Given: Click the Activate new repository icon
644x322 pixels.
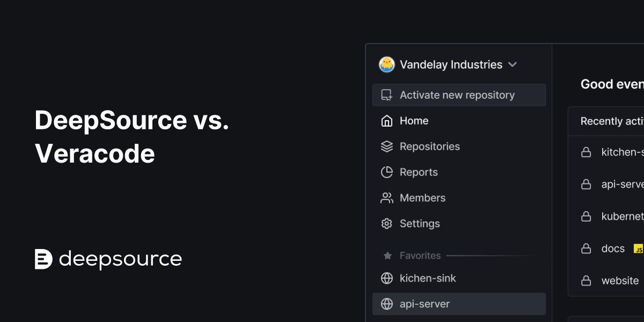Looking at the screenshot, I should pyautogui.click(x=386, y=95).
